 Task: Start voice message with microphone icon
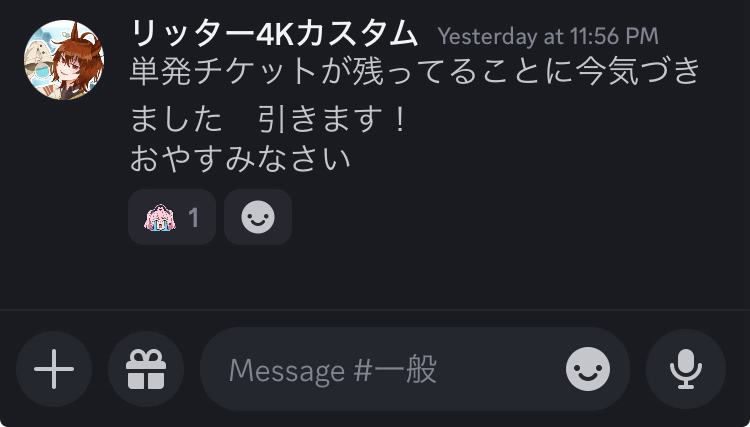(686, 369)
